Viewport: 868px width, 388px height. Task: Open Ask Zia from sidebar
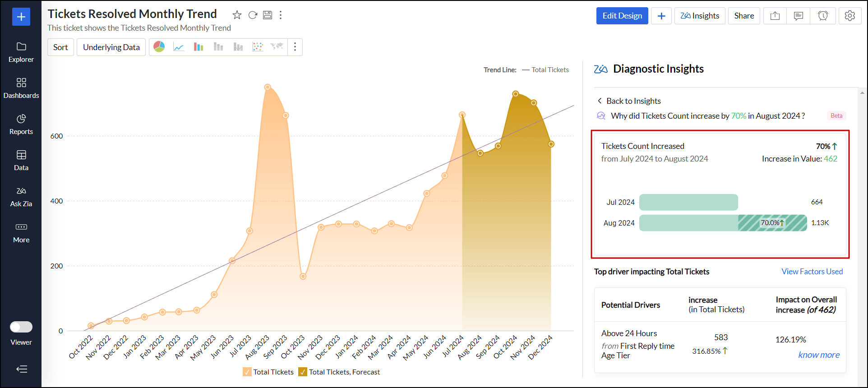[21, 196]
